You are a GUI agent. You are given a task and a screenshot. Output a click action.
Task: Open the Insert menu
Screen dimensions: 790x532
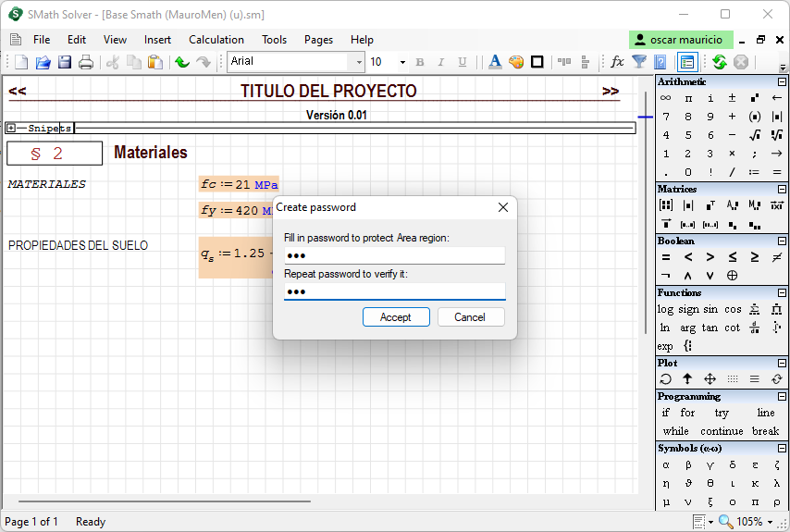[157, 40]
